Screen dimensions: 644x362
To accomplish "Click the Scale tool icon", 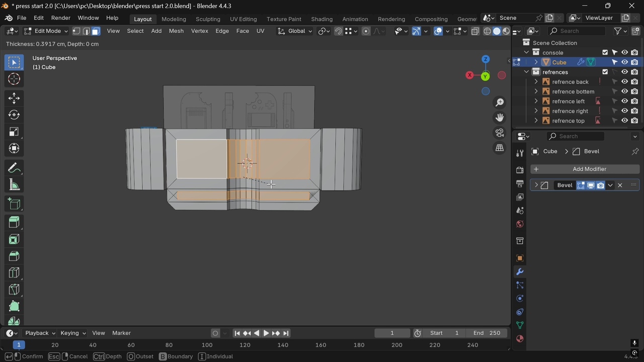I will point(14,132).
